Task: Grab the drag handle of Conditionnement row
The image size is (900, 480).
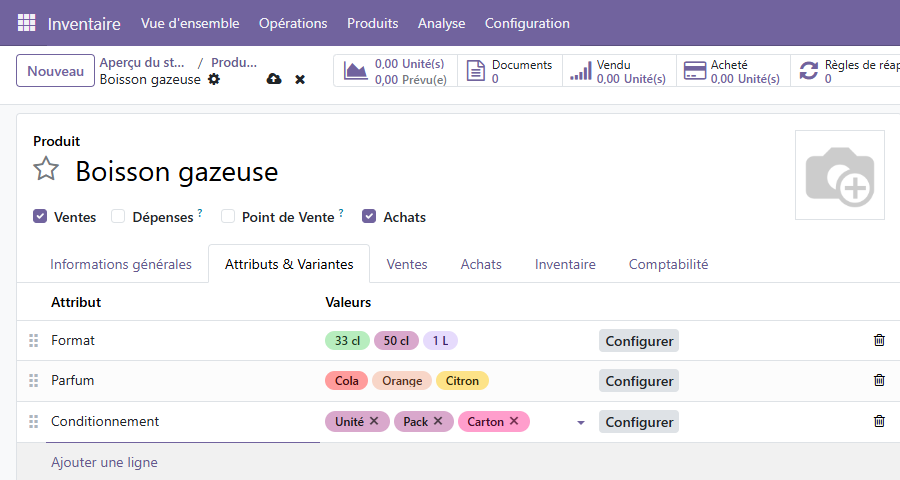Action: pos(34,421)
